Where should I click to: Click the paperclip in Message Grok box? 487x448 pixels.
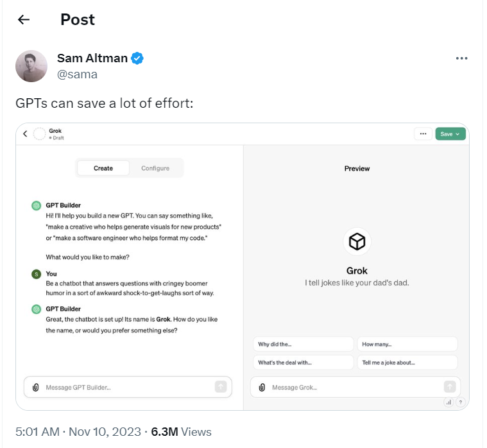pyautogui.click(x=262, y=388)
